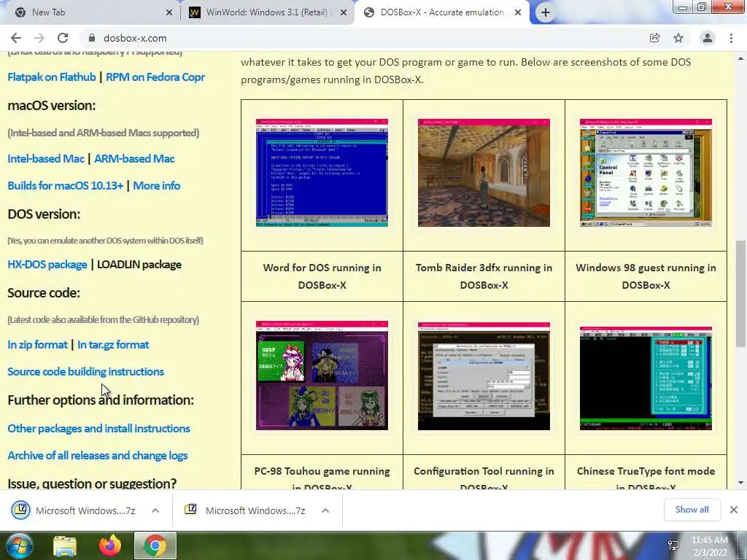Open Builds for macOS 10.13+ link
Image resolution: width=747 pixels, height=560 pixels.
pos(65,186)
